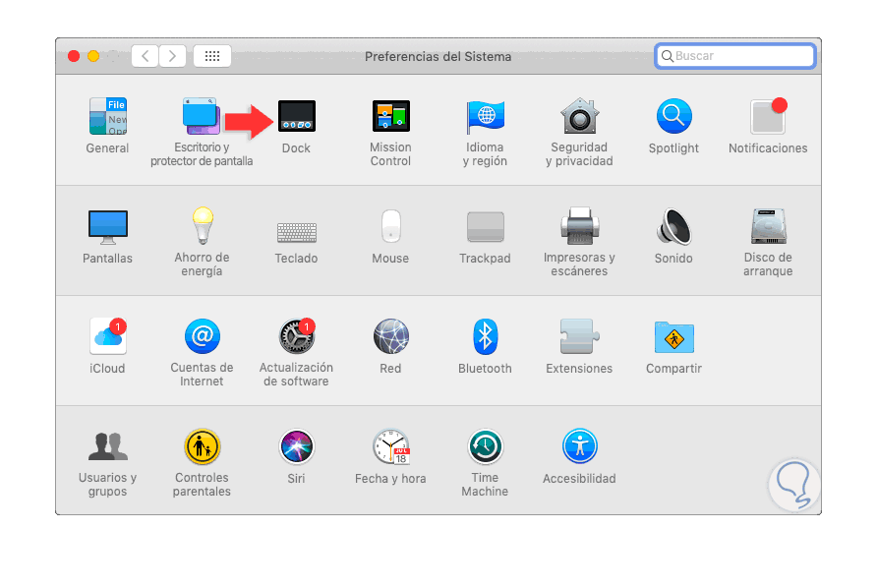Click the show all grid button
This screenshot has width=877, height=588.
(x=212, y=56)
